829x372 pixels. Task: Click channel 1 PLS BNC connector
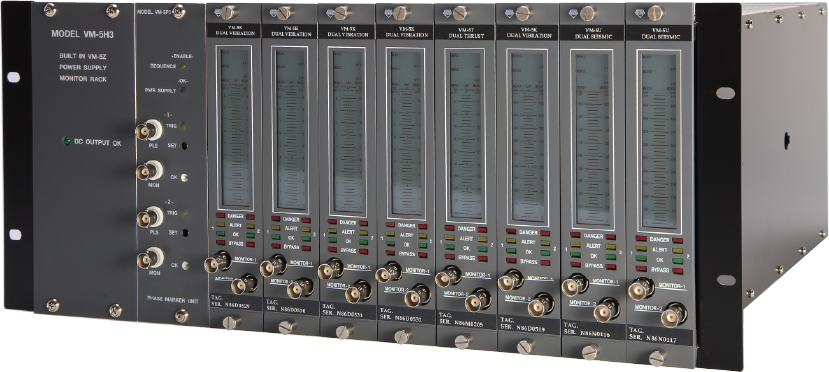click(x=149, y=130)
